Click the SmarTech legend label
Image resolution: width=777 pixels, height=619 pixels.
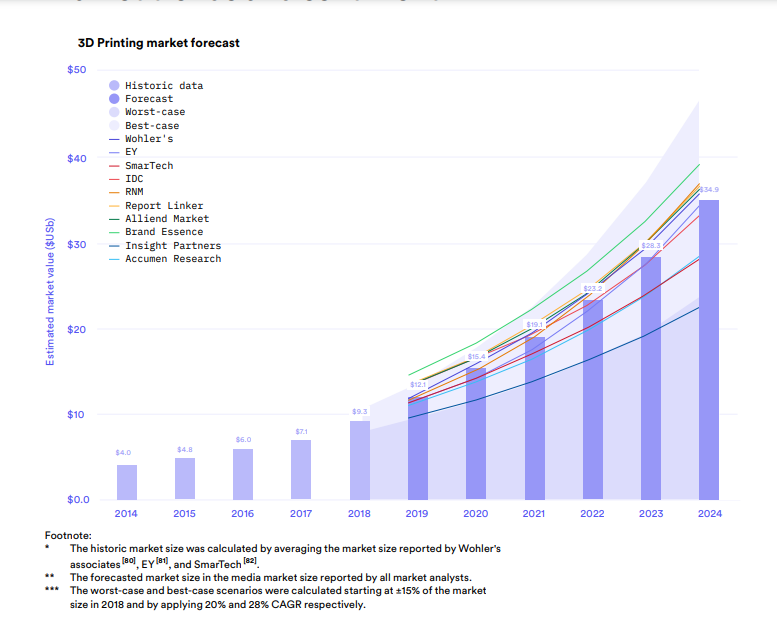(x=149, y=166)
